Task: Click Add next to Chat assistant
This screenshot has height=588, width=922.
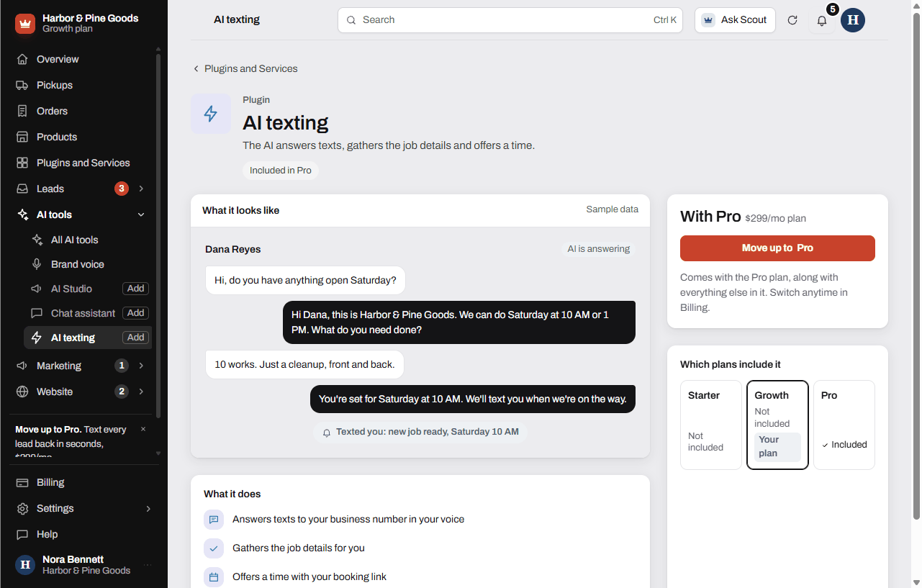Action: [x=136, y=313]
